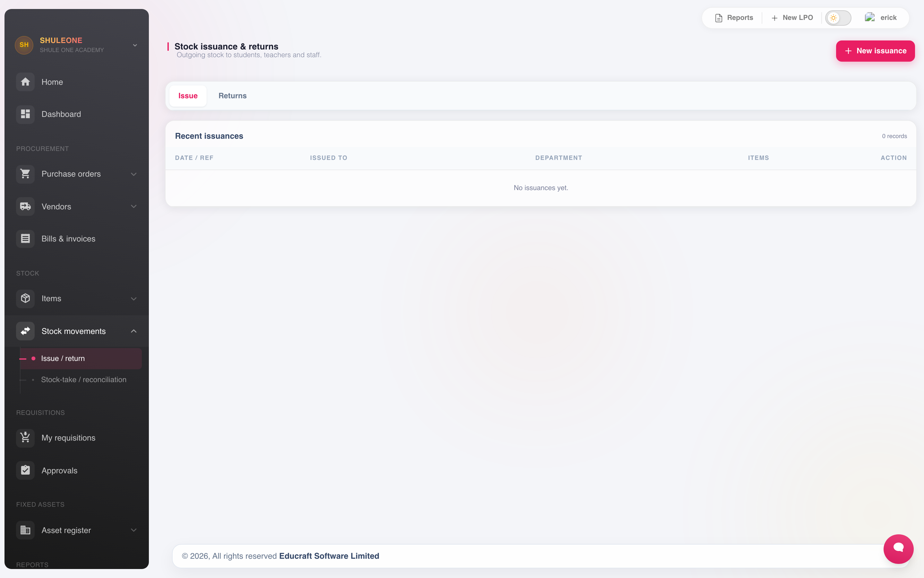
Task: Click the DEPARTMENT column header
Action: (x=559, y=158)
